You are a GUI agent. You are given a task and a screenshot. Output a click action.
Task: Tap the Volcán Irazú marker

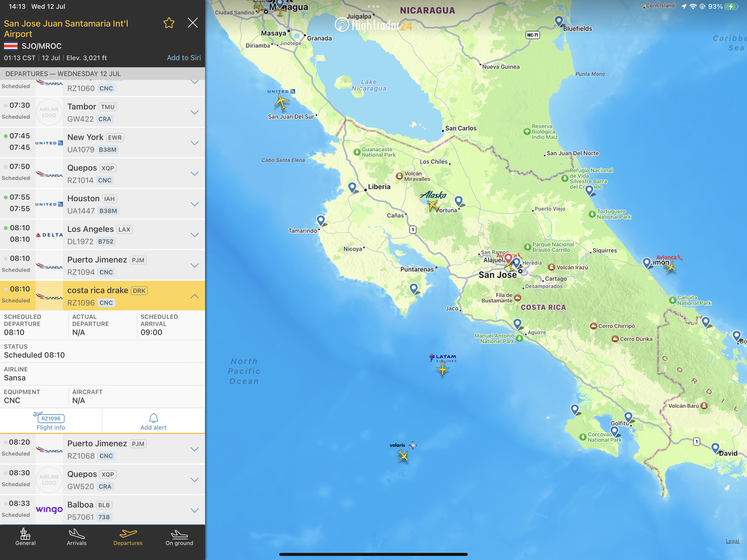(x=552, y=267)
